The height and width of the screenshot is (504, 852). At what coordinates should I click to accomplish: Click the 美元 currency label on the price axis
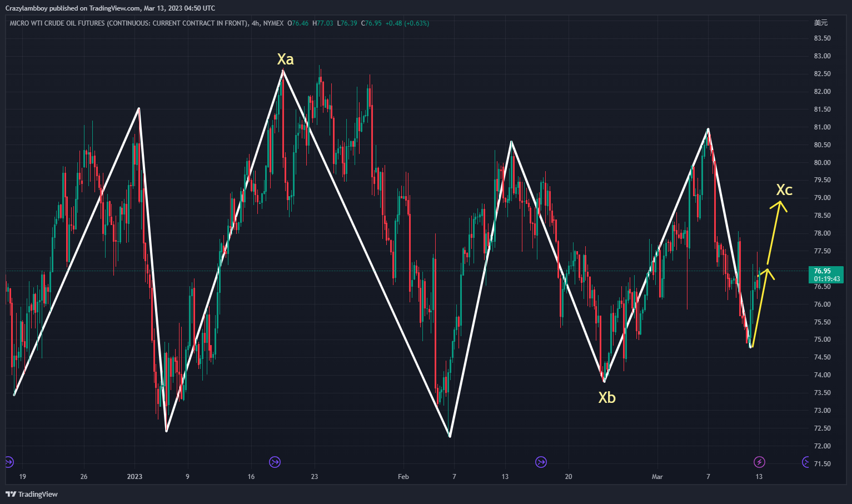click(x=821, y=23)
